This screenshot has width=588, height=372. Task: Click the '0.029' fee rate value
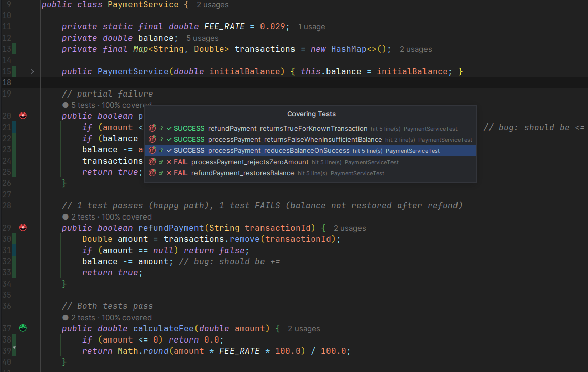point(273,27)
